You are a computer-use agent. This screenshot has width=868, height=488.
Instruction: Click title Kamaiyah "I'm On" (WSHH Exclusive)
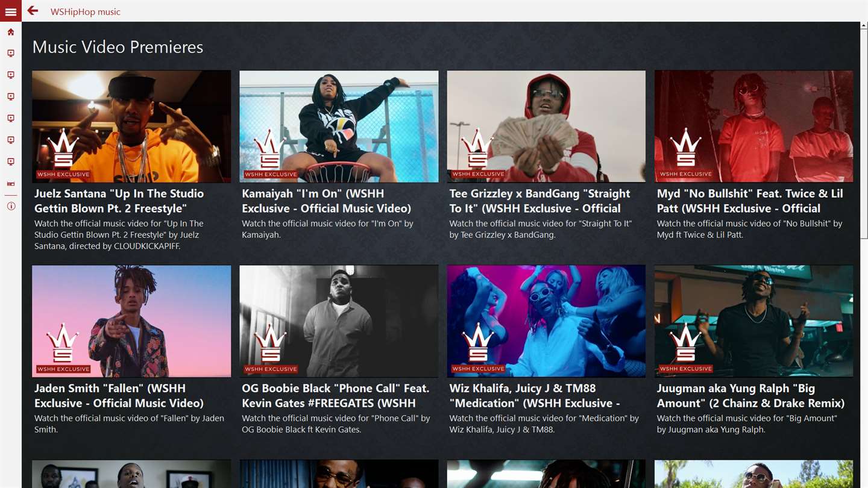click(327, 201)
